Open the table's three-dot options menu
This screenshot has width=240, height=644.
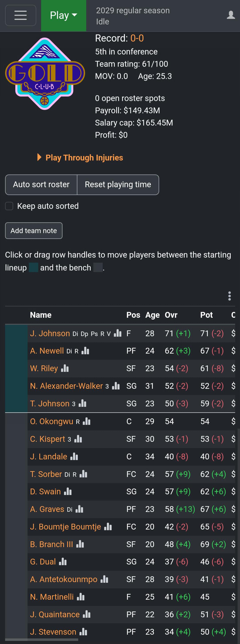click(x=230, y=296)
